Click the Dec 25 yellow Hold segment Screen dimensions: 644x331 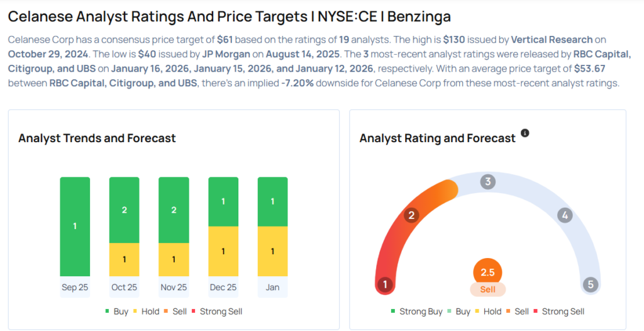(x=223, y=251)
